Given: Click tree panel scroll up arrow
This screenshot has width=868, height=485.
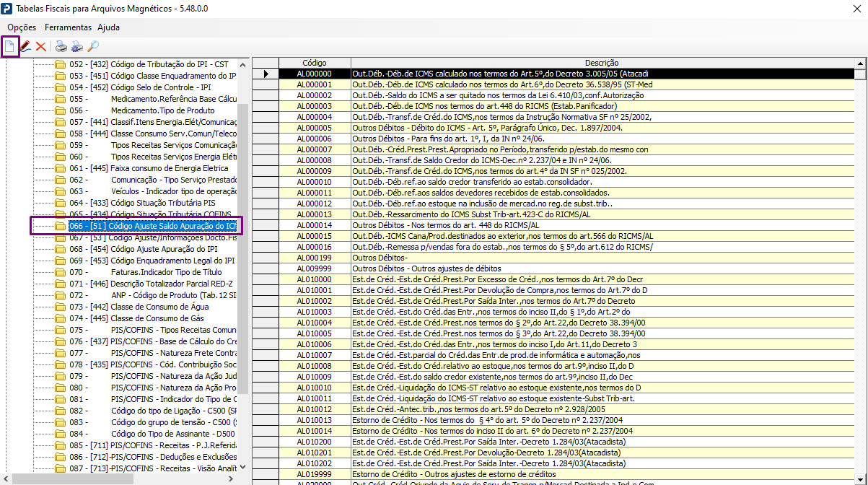Looking at the screenshot, I should pos(242,64).
